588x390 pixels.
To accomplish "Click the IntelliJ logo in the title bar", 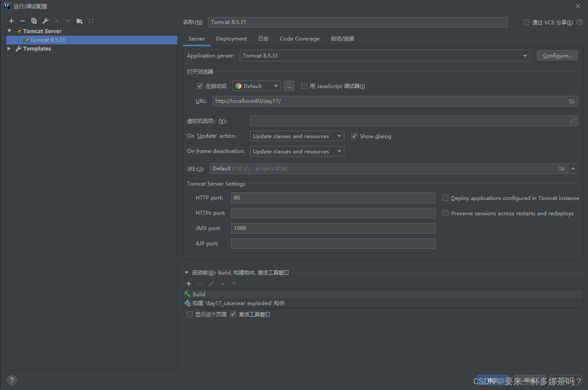I will pos(7,6).
